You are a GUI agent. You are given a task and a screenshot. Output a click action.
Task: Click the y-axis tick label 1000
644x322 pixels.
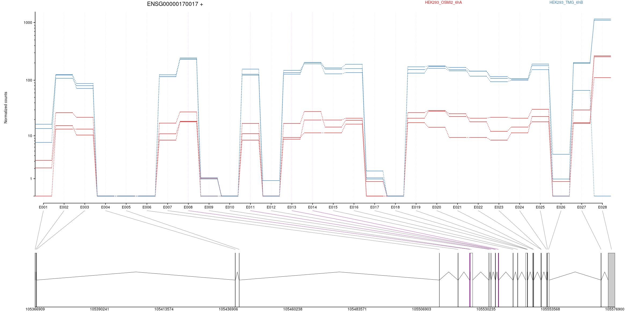click(x=28, y=23)
